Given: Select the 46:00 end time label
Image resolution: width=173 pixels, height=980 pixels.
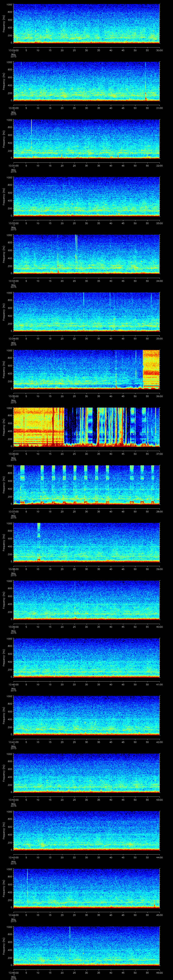Looking at the screenshot, I should (159, 972).
